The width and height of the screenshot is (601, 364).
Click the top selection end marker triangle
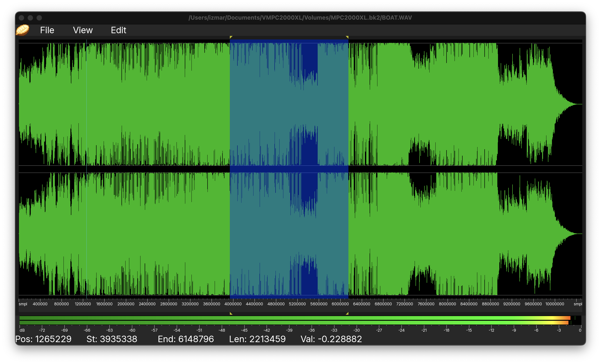coord(347,37)
